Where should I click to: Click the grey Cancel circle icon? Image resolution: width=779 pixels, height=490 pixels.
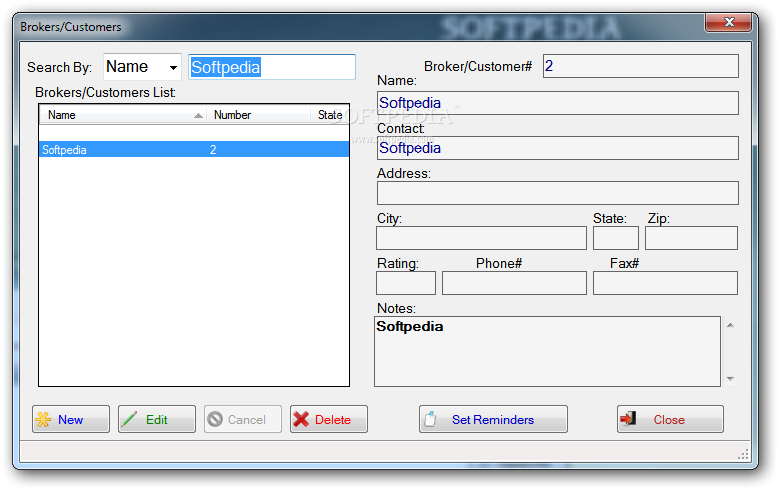pyautogui.click(x=215, y=419)
